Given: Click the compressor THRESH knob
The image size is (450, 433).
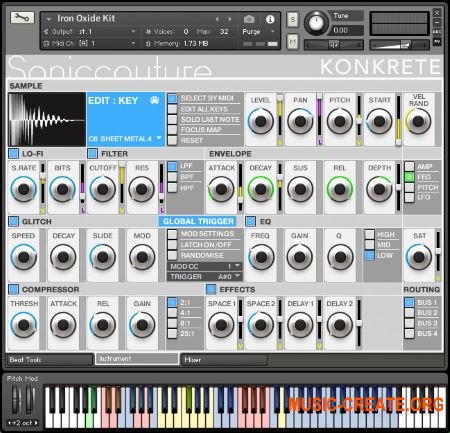Looking at the screenshot, I should point(24,325).
